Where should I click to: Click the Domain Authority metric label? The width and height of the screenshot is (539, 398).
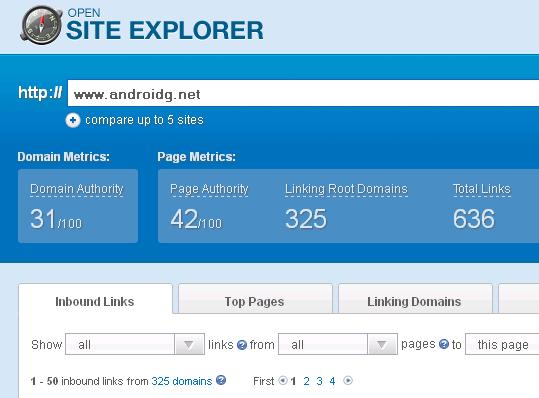coord(77,189)
